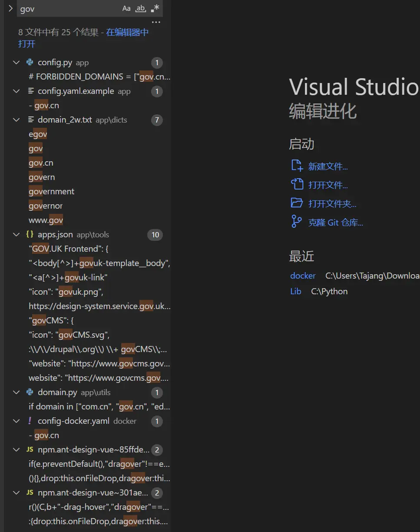This screenshot has height=532, width=420.
Task: Click the Clone Git Repository icon
Action: [x=297, y=222]
